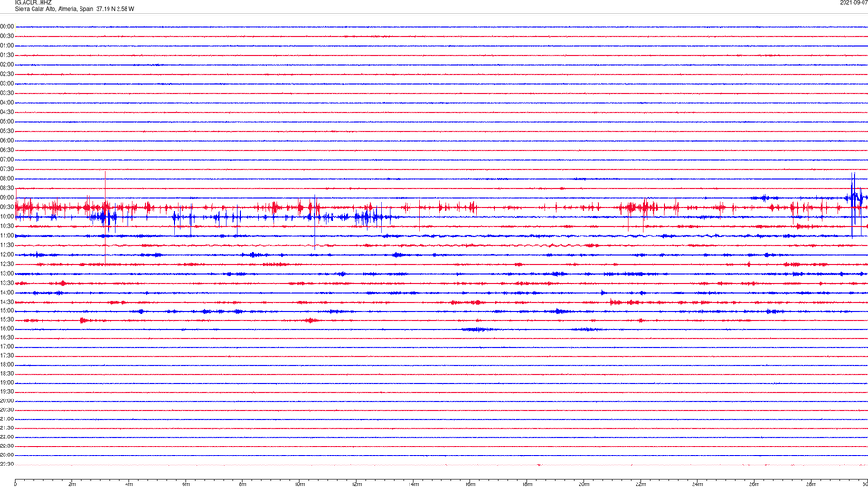
Task: Click the 20m axis tick label
Action: (583, 484)
